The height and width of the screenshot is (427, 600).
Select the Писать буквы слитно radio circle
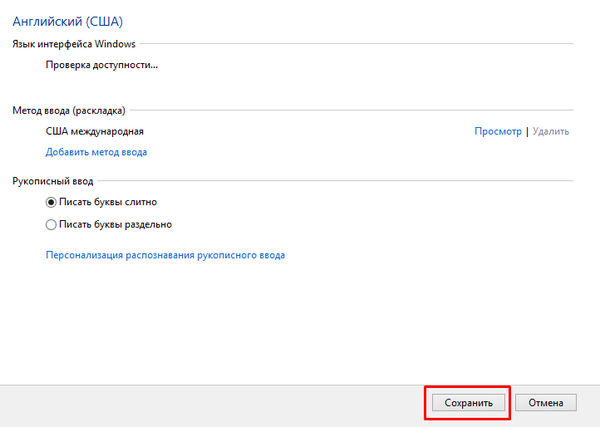click(x=51, y=202)
